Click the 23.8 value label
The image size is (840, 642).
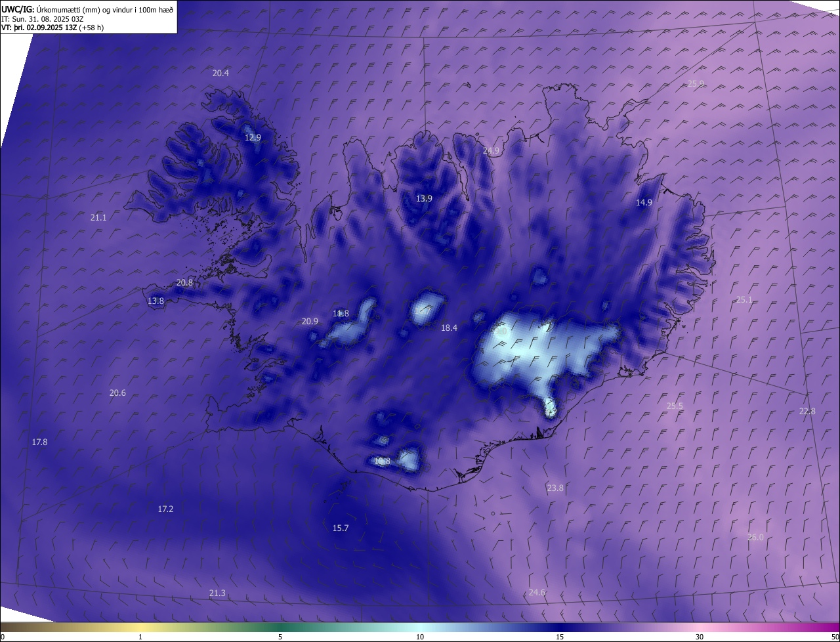555,488
